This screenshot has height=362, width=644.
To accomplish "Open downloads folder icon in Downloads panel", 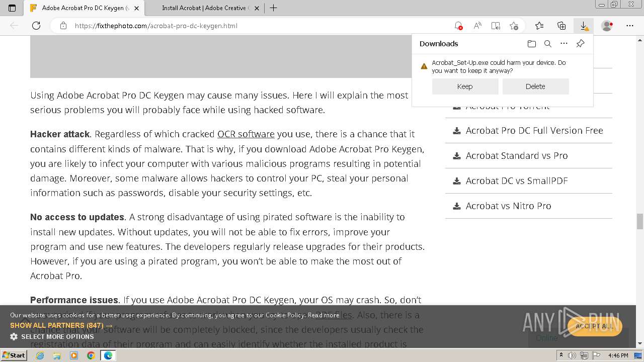I will click(x=532, y=44).
